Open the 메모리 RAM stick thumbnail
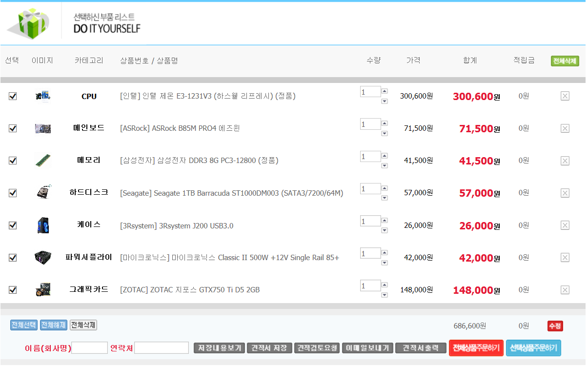Image resolution: width=588 pixels, height=367 pixels. (43, 160)
